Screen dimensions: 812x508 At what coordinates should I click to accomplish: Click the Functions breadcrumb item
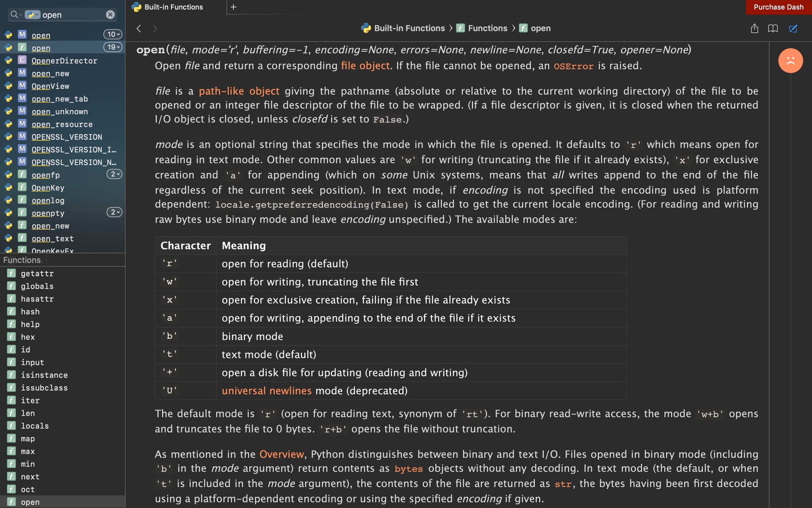pos(487,28)
